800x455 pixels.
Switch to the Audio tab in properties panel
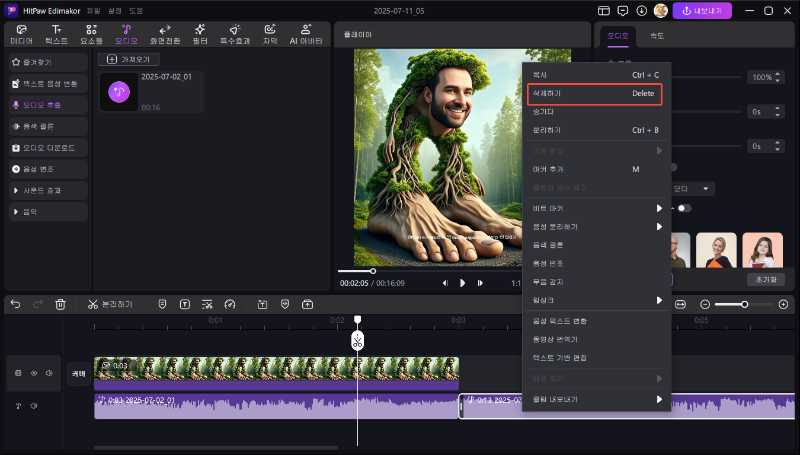point(618,36)
